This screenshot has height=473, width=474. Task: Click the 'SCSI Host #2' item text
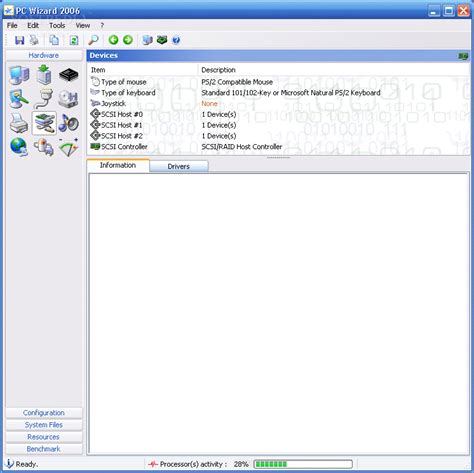pyautogui.click(x=122, y=136)
